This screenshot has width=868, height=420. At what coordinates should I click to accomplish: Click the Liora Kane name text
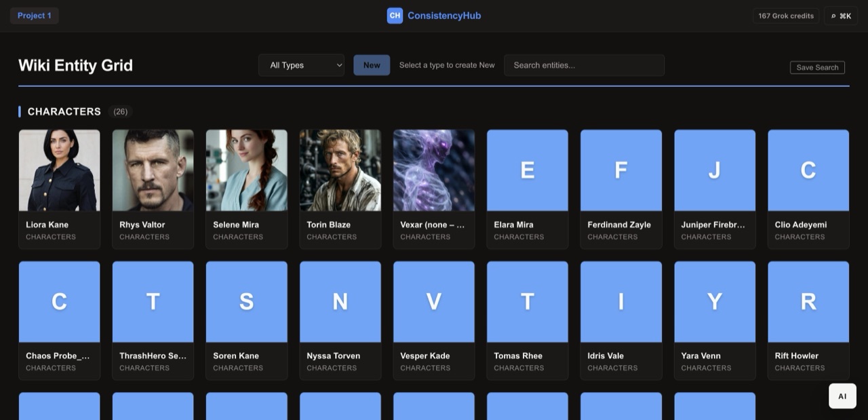coord(47,225)
